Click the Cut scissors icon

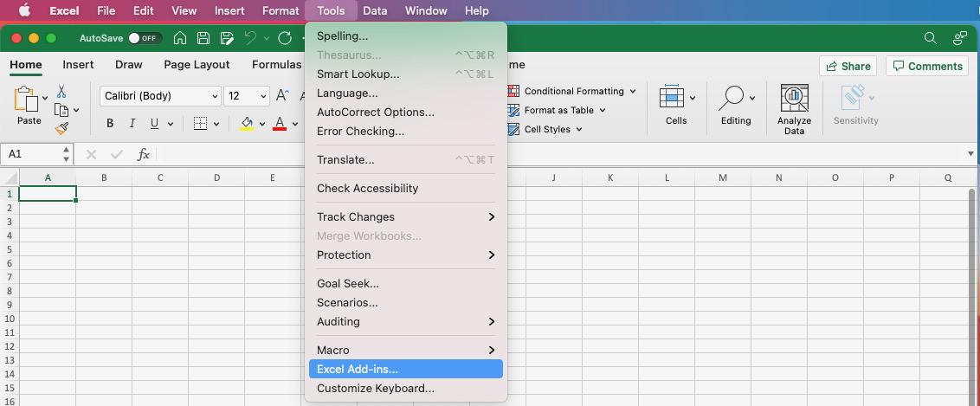point(61,91)
